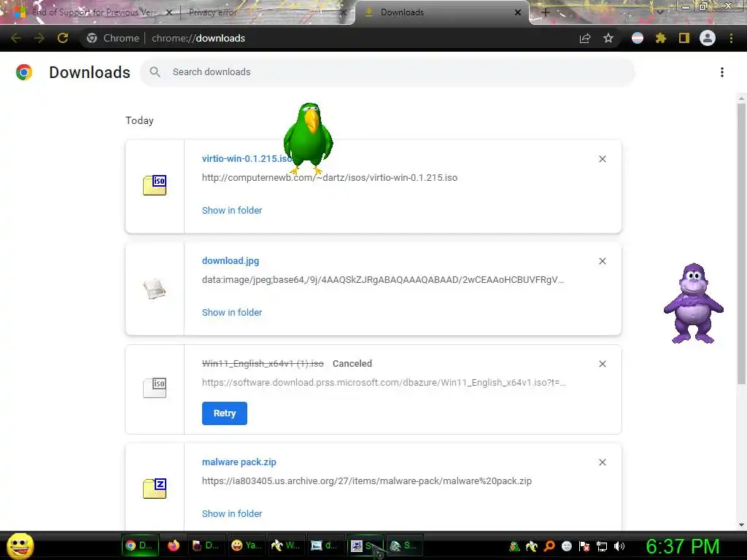Click the download.jpg file thumbnail icon
The image size is (747, 560).
[x=155, y=289]
